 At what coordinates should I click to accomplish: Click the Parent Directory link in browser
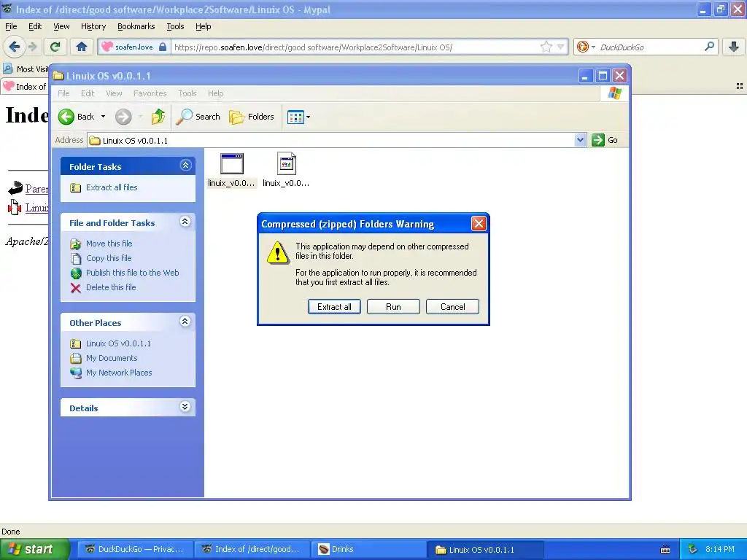(x=36, y=189)
